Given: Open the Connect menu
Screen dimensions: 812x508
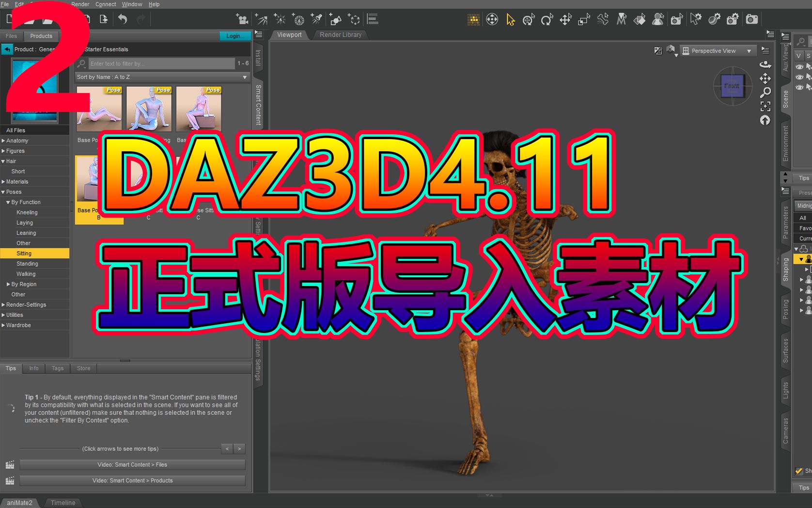Looking at the screenshot, I should [106, 4].
